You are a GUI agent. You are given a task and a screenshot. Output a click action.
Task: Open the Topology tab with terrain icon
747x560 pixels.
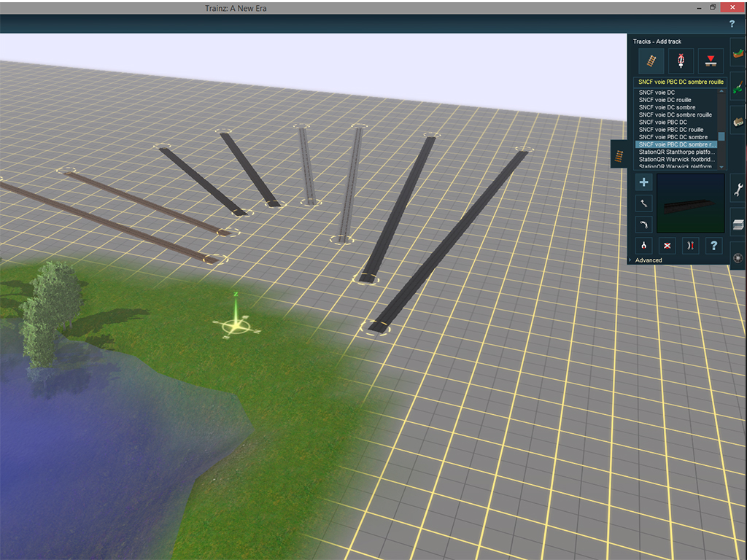[x=738, y=52]
